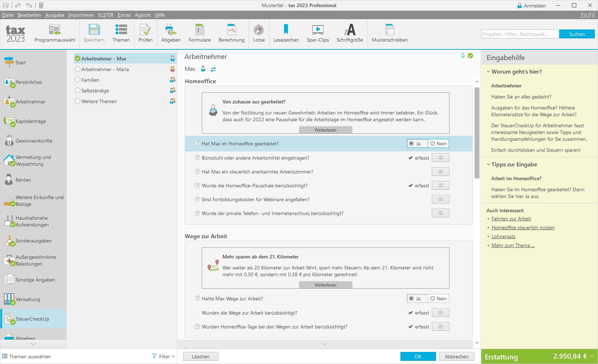Select the Weitere Themen topic circle
This screenshot has height=364, width=598.
coord(78,101)
